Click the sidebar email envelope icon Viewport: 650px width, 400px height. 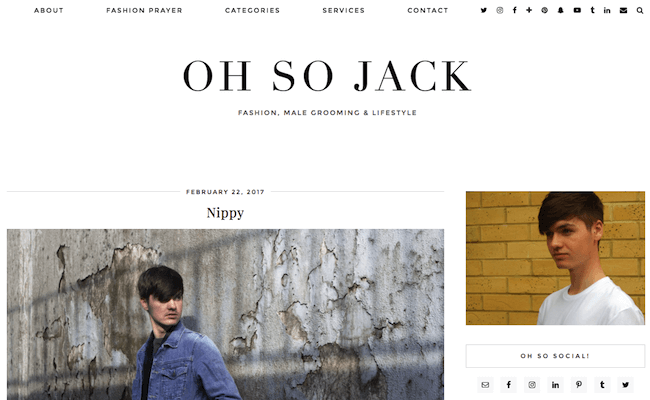[x=485, y=385]
